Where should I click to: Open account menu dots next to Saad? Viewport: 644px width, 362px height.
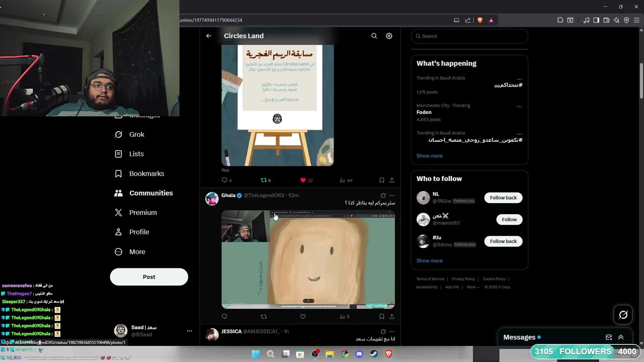tap(189, 331)
